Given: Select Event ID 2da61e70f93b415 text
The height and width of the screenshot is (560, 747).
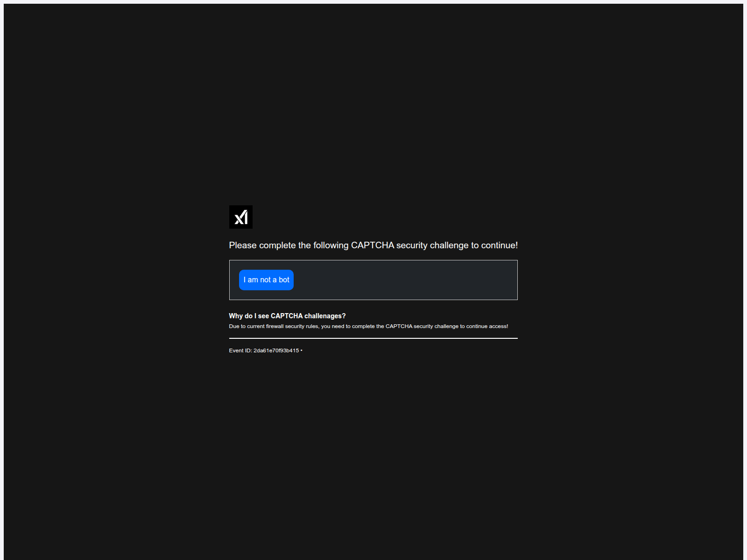Looking at the screenshot, I should tap(265, 350).
